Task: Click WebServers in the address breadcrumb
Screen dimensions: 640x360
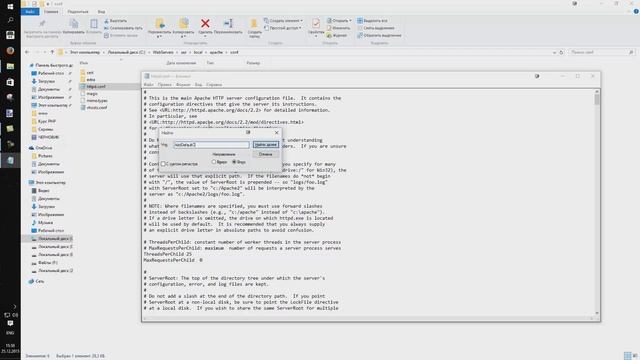Action: pyautogui.click(x=163, y=52)
